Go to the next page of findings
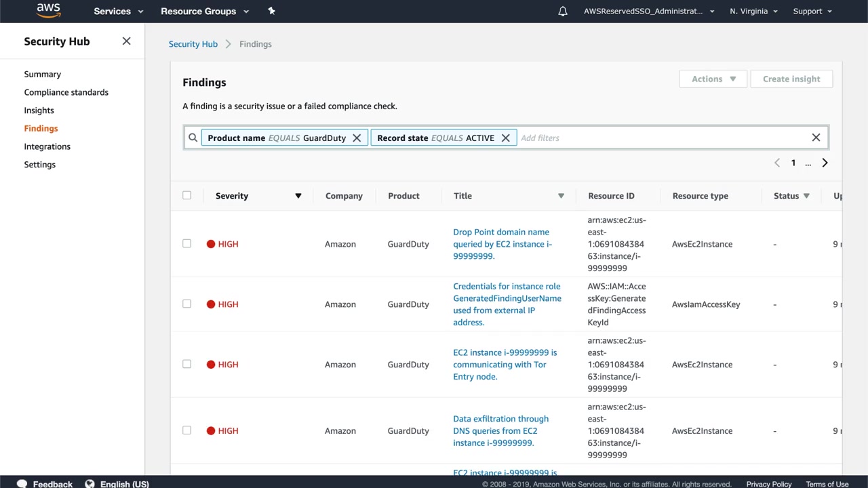 coord(825,163)
